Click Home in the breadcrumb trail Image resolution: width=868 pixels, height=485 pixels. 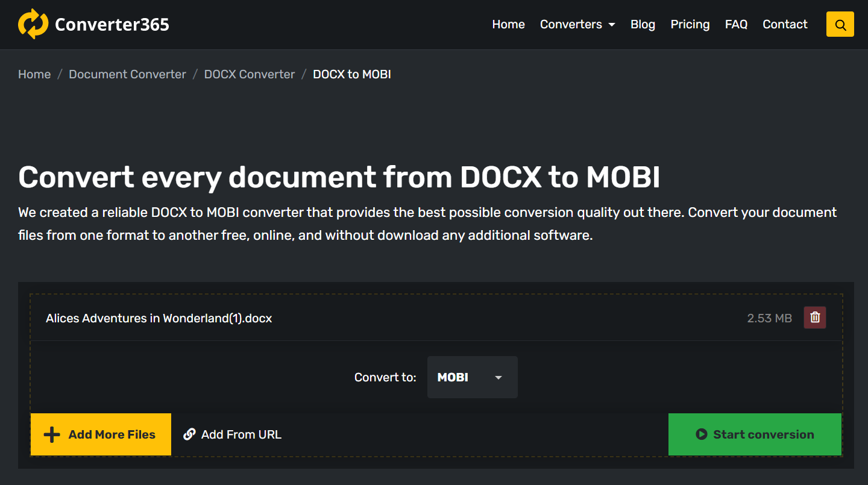[34, 74]
